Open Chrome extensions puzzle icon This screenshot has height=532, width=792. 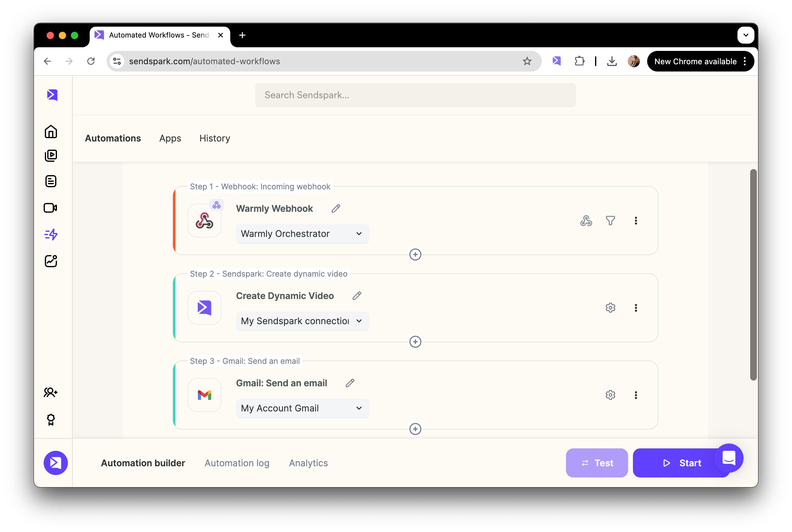[580, 61]
